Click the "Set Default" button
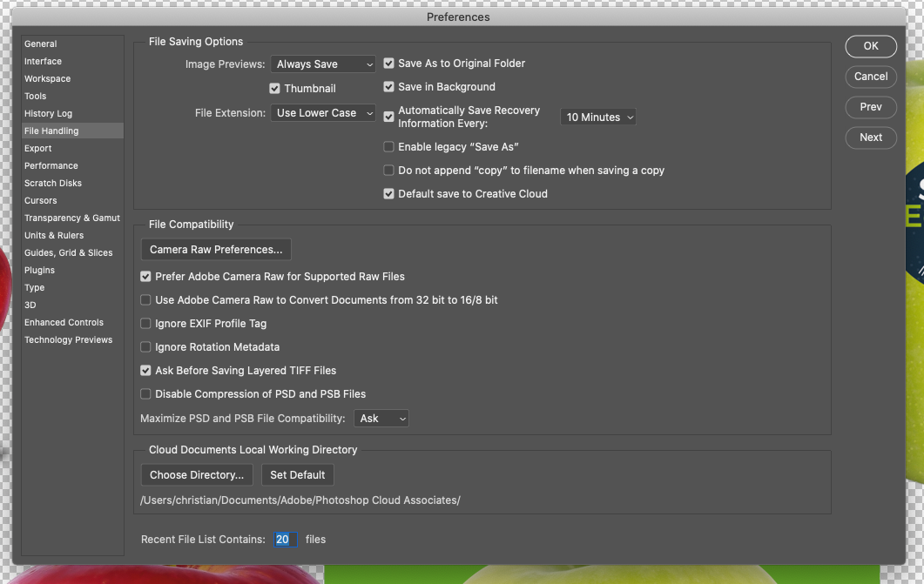The width and height of the screenshot is (924, 584). (297, 475)
